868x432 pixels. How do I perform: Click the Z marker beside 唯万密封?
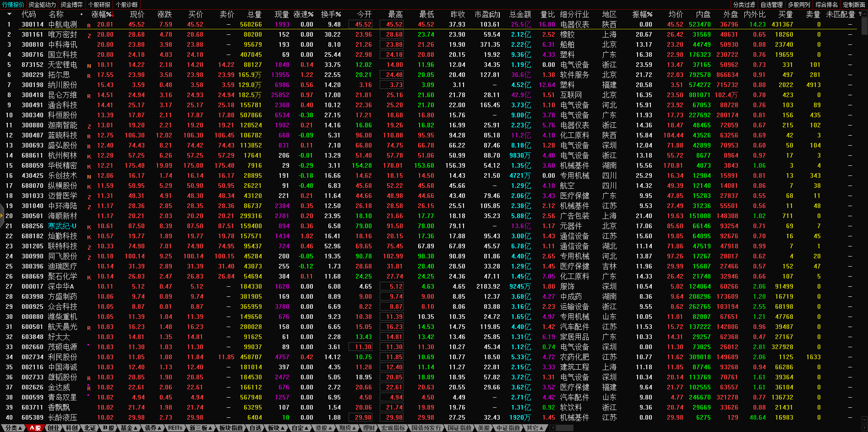pyautogui.click(x=89, y=35)
